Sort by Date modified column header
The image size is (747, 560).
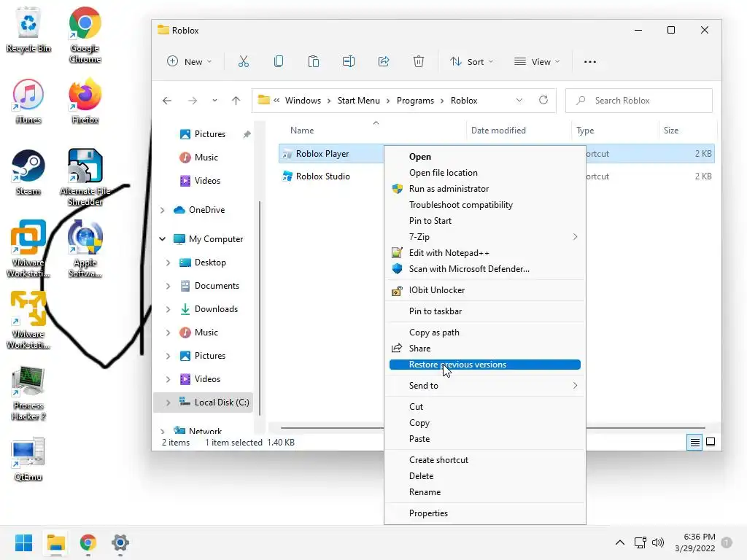point(498,131)
